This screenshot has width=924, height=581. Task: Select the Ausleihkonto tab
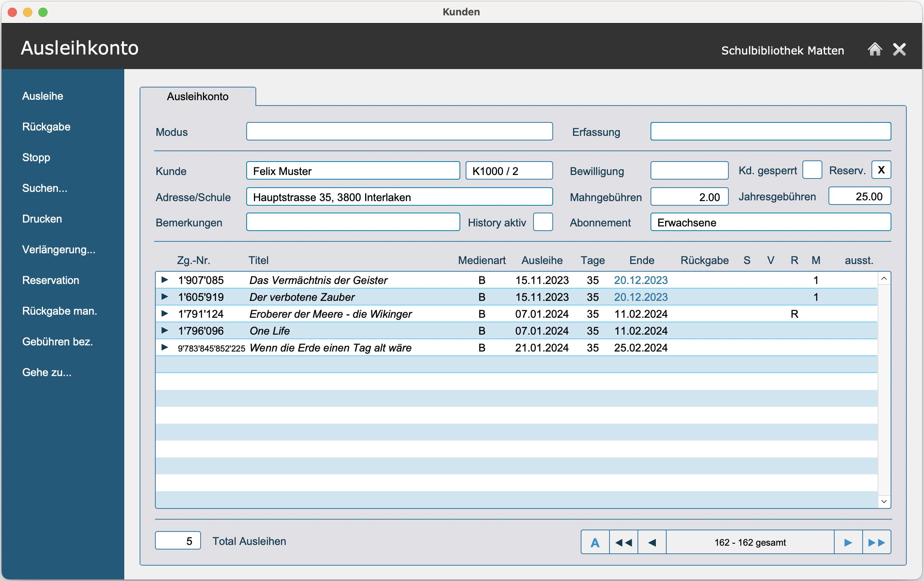point(198,96)
